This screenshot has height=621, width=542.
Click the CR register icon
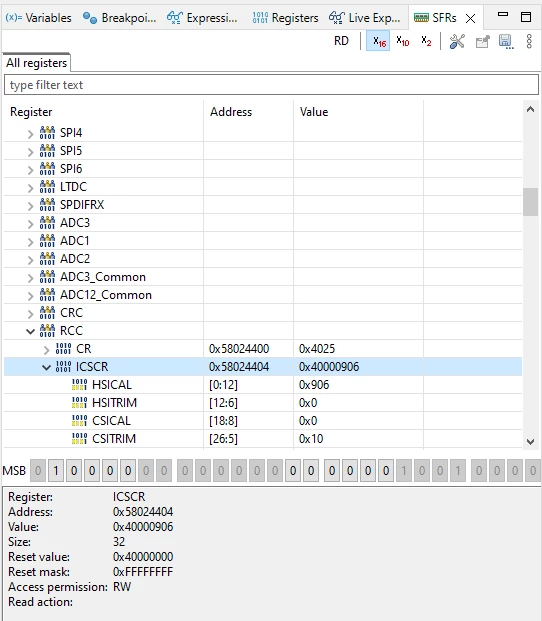pos(63,349)
